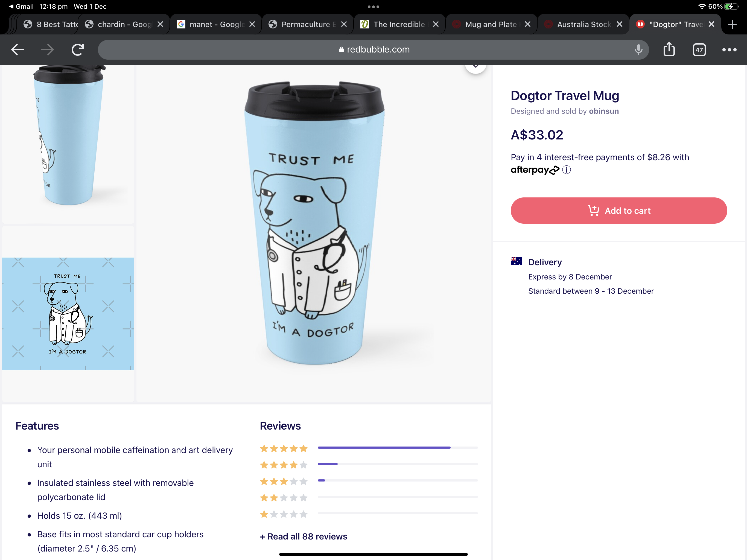
Task: Read all 88 reviews
Action: (304, 536)
